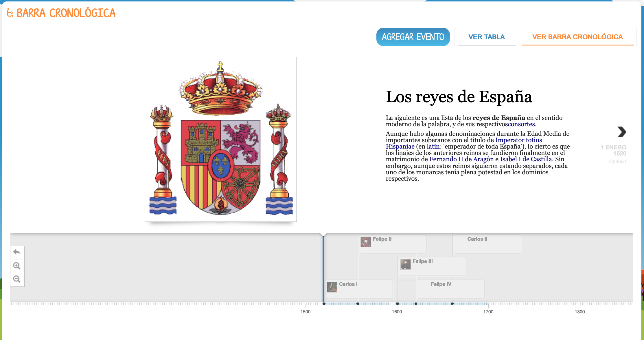Select the Felipe IV timeline event

pos(450,289)
